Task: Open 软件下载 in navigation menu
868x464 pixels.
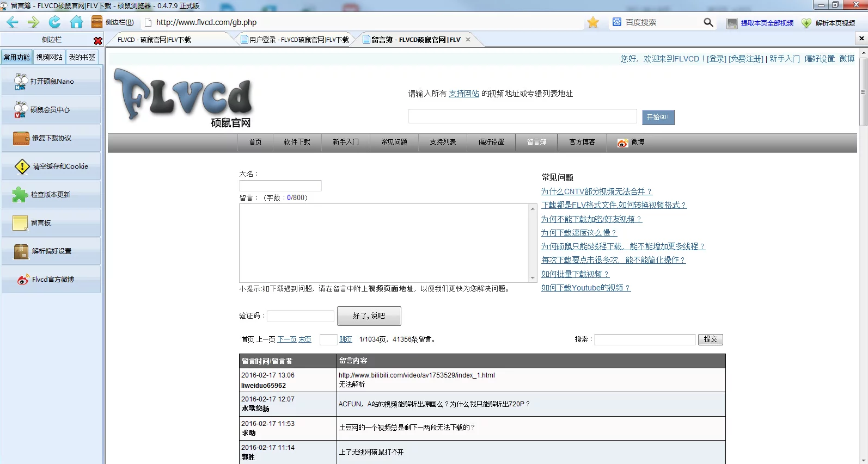Action: click(297, 142)
